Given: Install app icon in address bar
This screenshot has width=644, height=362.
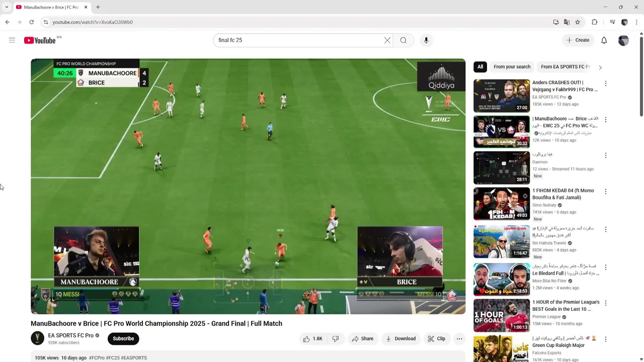Looking at the screenshot, I should 556,22.
